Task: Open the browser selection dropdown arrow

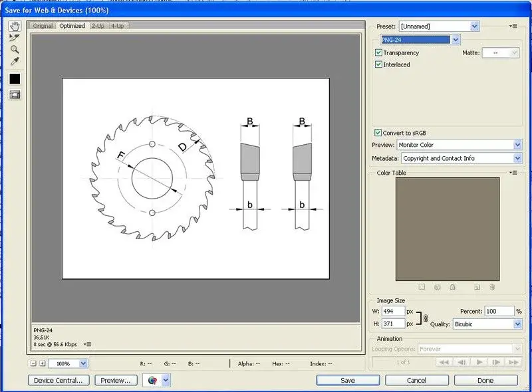Action: coord(166,381)
